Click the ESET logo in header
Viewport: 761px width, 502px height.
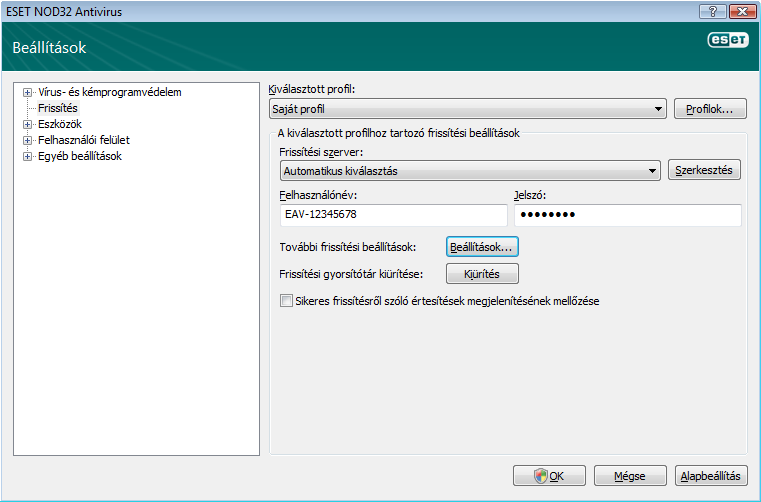(x=728, y=39)
